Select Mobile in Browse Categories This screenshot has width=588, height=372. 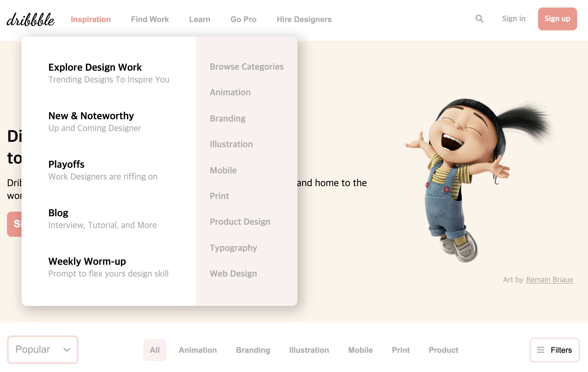tap(223, 170)
